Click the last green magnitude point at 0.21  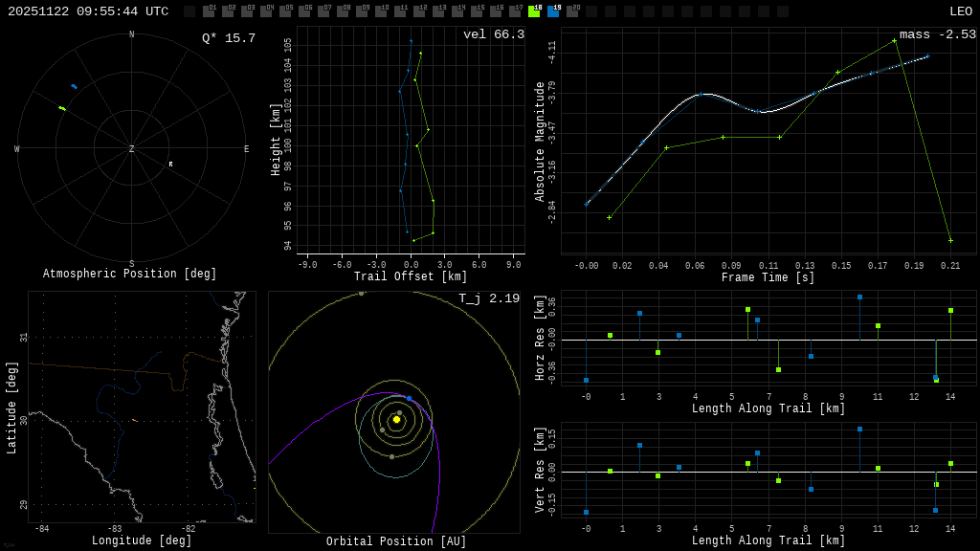pyautogui.click(x=950, y=240)
